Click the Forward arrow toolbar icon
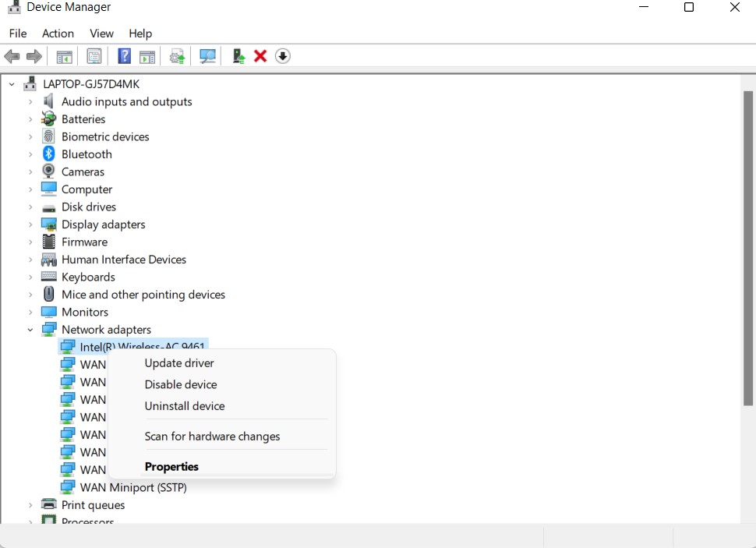The width and height of the screenshot is (756, 548). tap(34, 56)
